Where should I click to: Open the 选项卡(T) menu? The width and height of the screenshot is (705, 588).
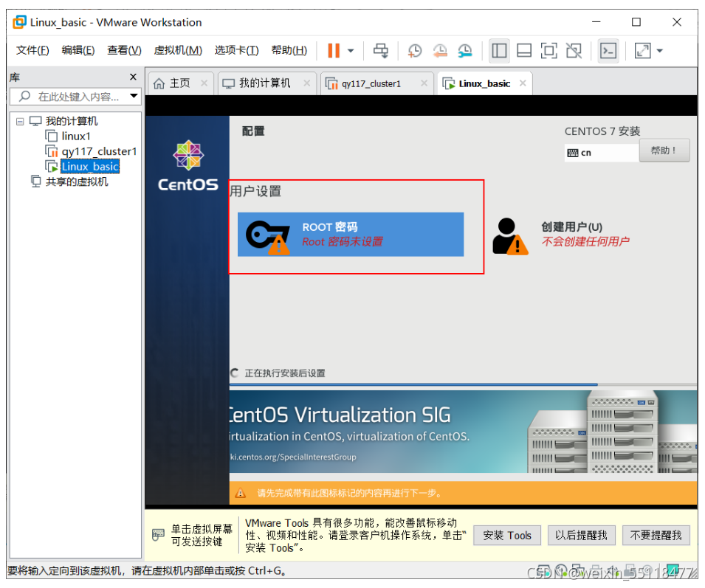pos(236,50)
